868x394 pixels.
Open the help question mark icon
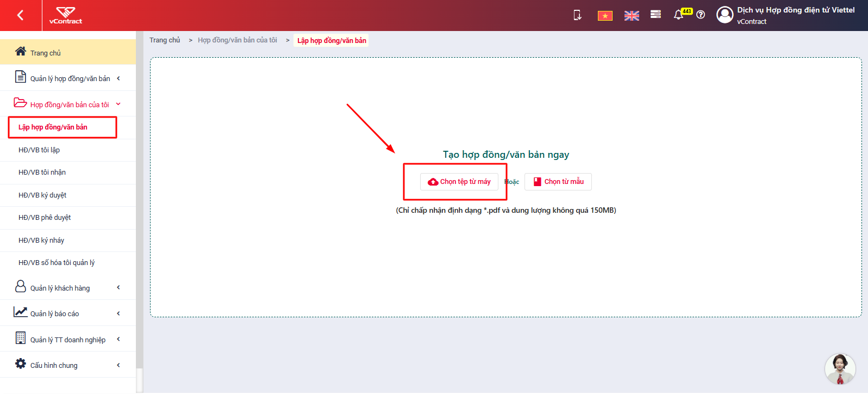(x=701, y=15)
